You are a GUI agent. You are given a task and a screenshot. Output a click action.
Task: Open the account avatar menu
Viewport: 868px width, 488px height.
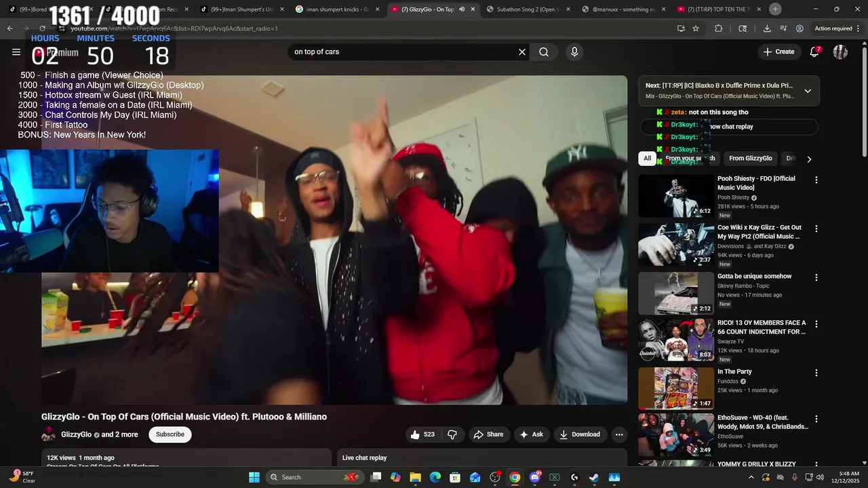click(x=840, y=52)
